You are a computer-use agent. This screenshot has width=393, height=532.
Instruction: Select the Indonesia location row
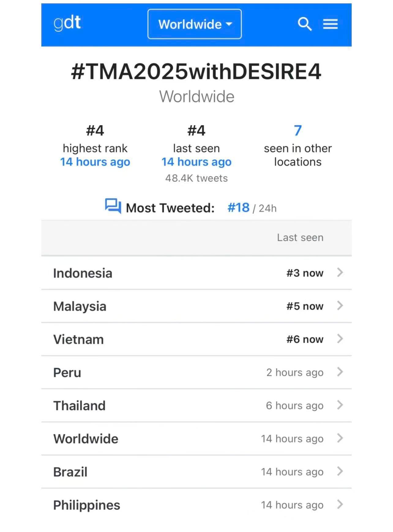point(196,273)
